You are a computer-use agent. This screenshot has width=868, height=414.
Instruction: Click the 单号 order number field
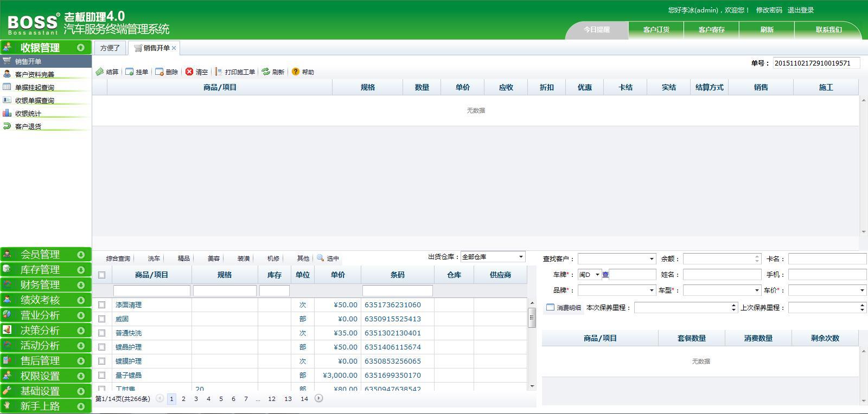(816, 63)
